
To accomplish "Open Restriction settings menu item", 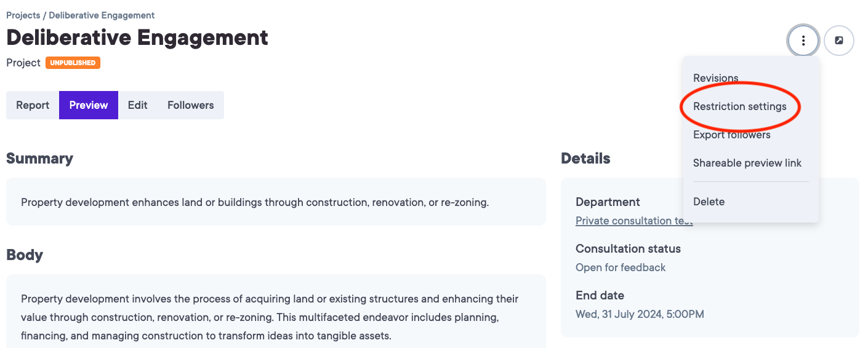I will pos(739,106).
